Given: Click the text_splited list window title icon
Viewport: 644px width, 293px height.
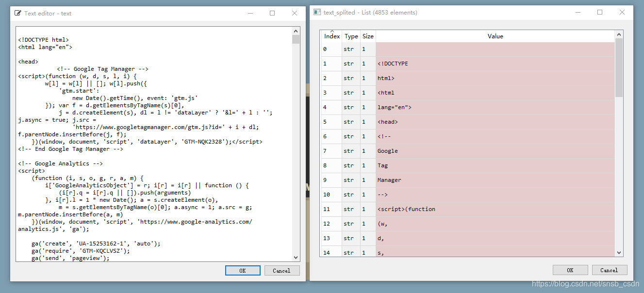Looking at the screenshot, I should (x=317, y=12).
